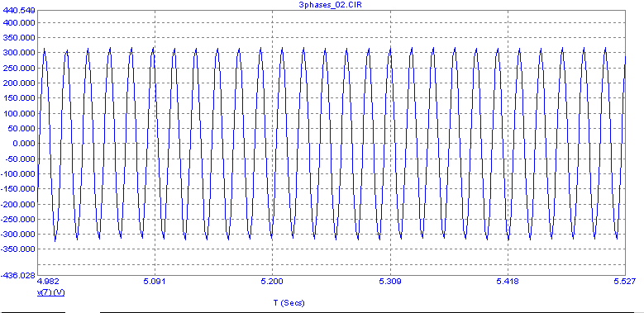The height and width of the screenshot is (313, 644).
Task: Click the 5.527 end time label
Action: click(626, 281)
